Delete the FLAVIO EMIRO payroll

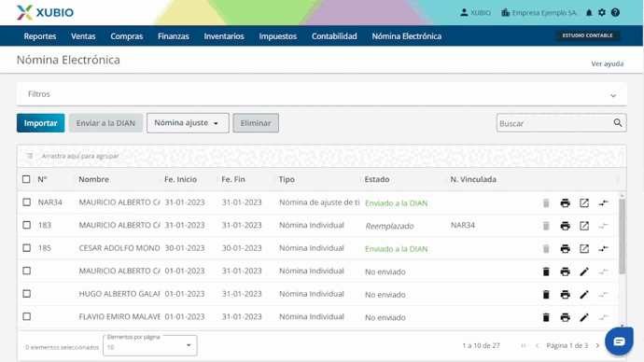pos(546,317)
